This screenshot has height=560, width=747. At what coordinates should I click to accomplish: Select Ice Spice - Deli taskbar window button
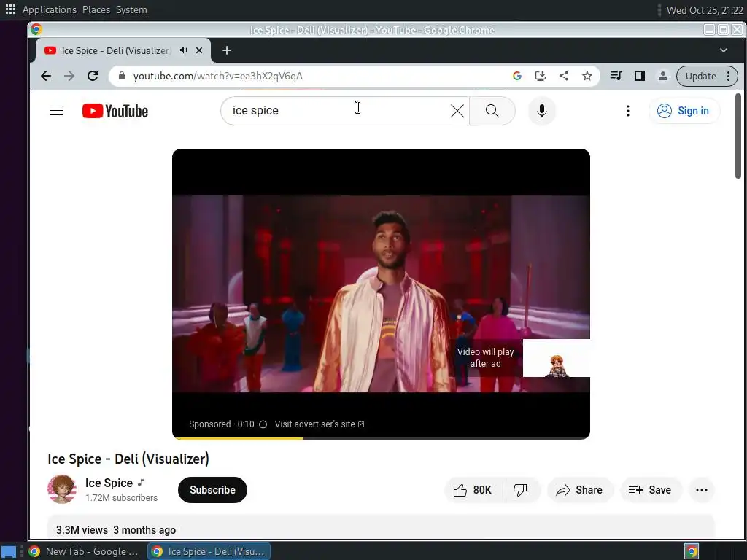click(x=209, y=551)
